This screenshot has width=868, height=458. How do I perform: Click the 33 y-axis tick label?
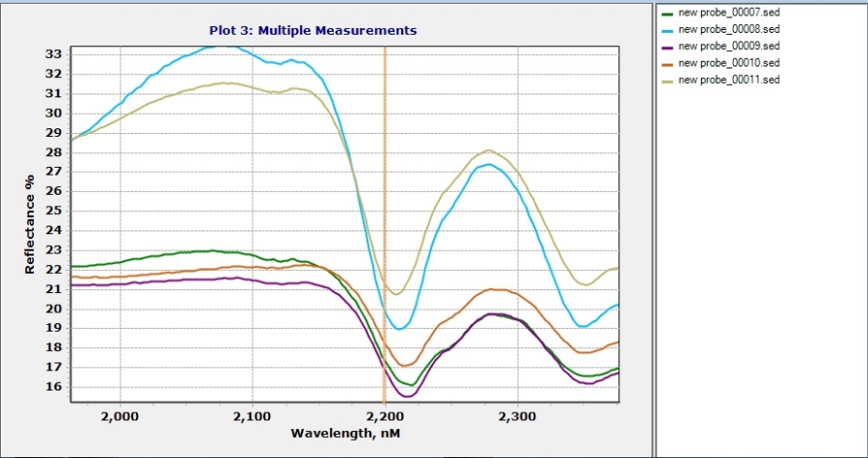click(53, 54)
